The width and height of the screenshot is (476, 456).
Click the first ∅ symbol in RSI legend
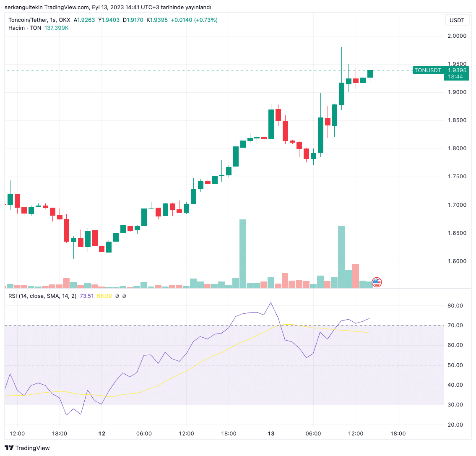(117, 296)
